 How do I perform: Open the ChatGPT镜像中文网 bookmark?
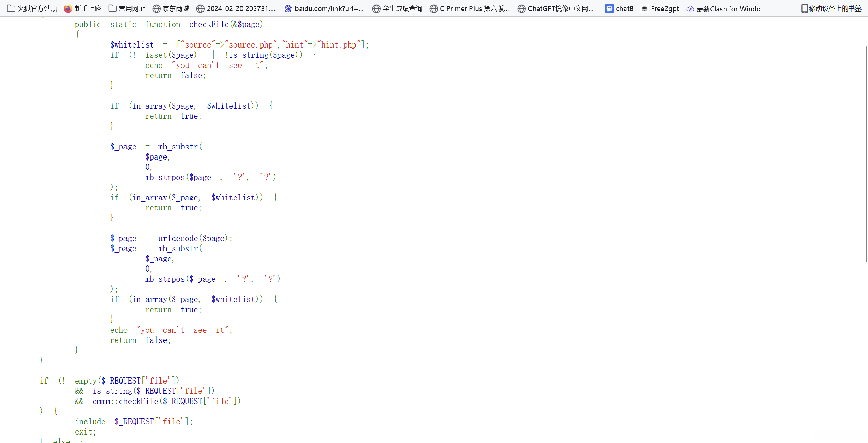556,8
